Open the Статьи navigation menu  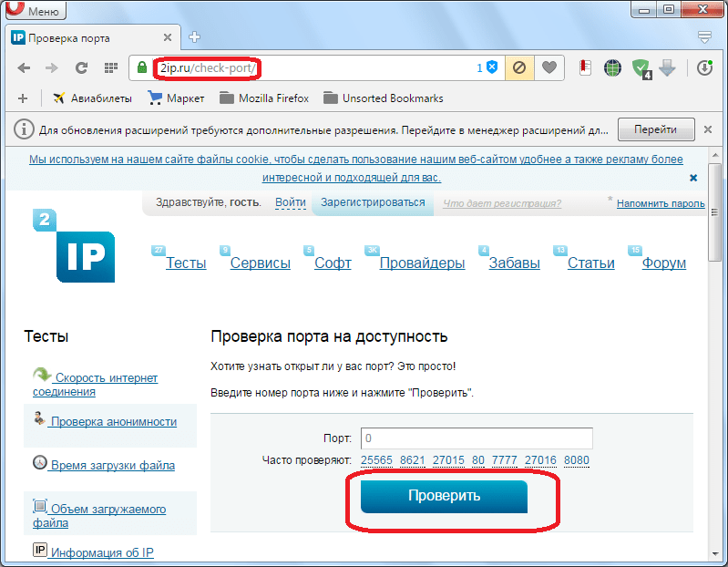[x=591, y=263]
